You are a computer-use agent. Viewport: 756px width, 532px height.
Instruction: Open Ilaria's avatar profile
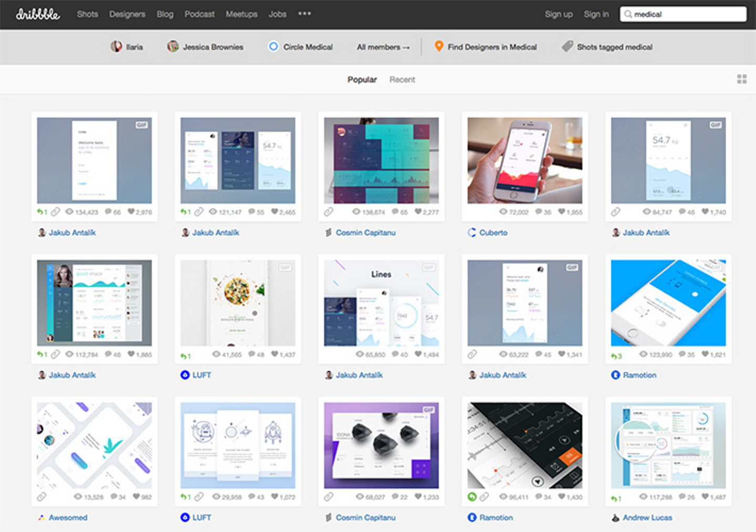point(116,47)
